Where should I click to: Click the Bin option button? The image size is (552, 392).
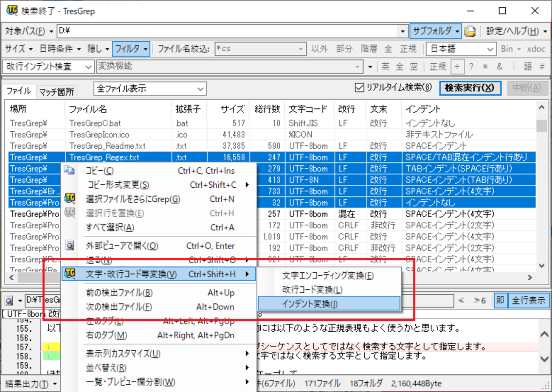[507, 49]
